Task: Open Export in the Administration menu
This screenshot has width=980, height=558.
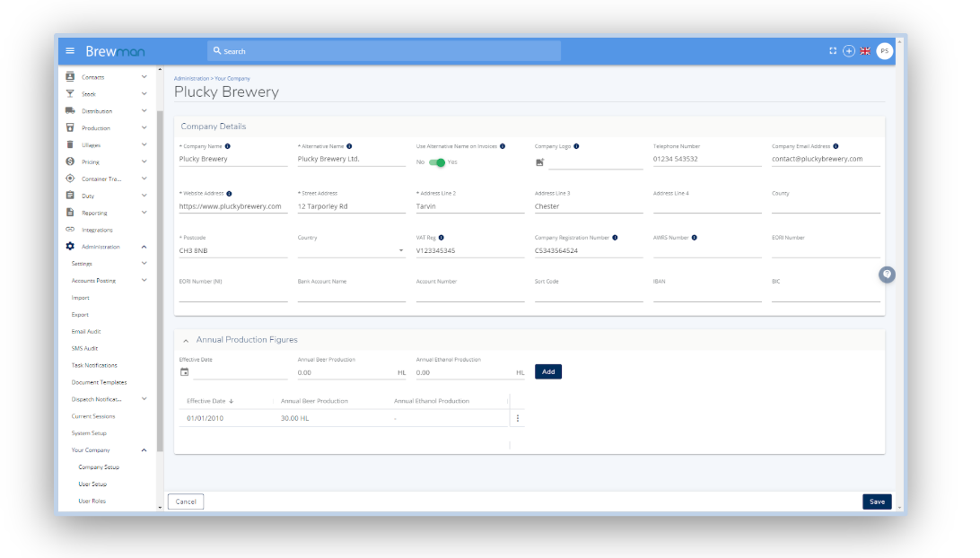Action: pos(80,314)
